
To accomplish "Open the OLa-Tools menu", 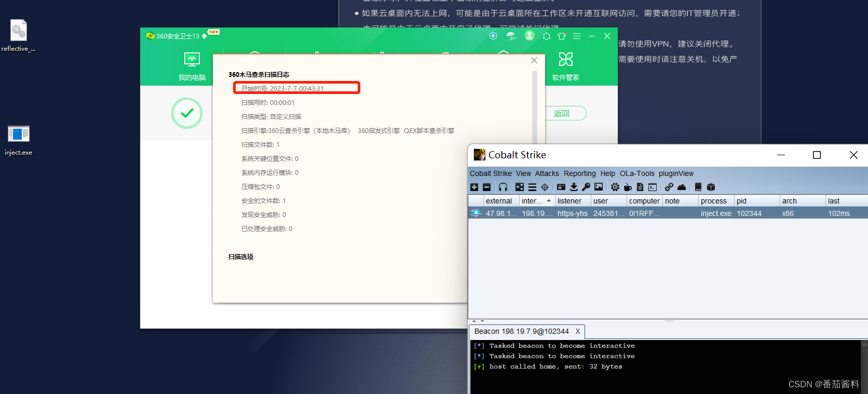I will (x=637, y=173).
